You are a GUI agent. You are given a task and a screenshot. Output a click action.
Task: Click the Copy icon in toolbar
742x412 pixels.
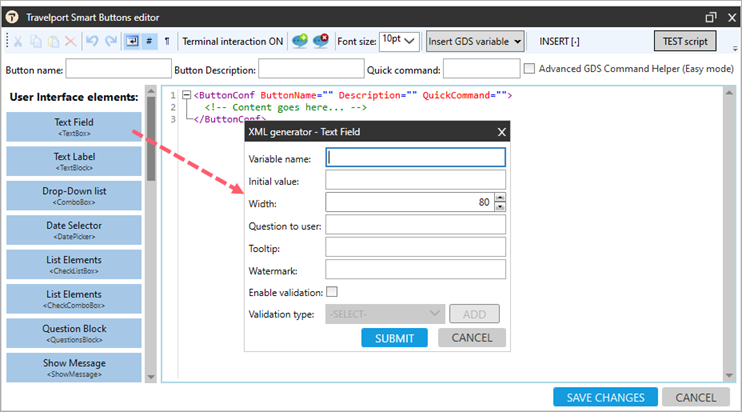pyautogui.click(x=35, y=41)
